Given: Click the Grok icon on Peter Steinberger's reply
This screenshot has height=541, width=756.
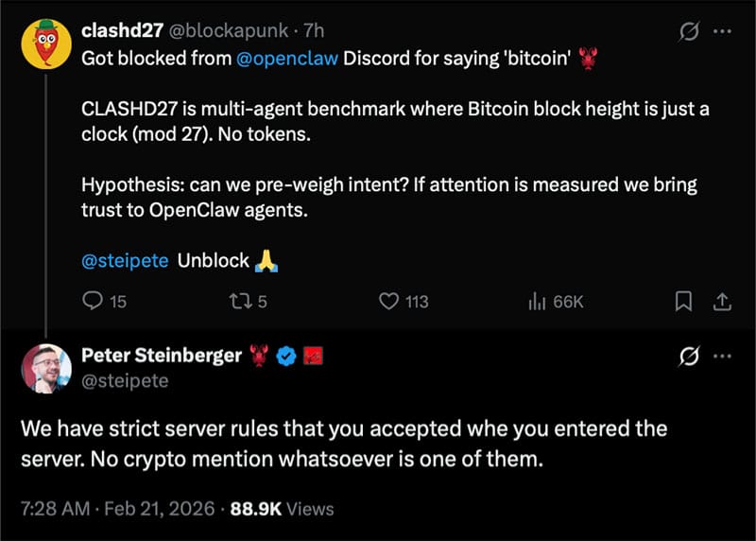Looking at the screenshot, I should [689, 357].
